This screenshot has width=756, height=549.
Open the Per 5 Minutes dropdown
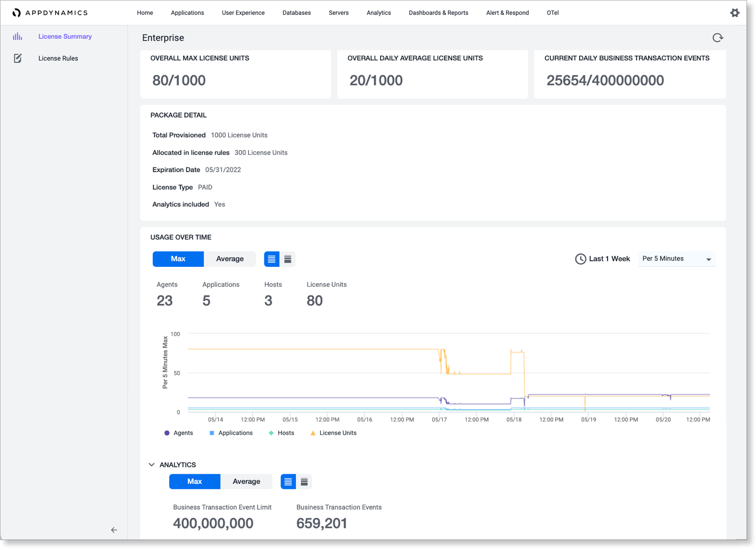point(677,259)
